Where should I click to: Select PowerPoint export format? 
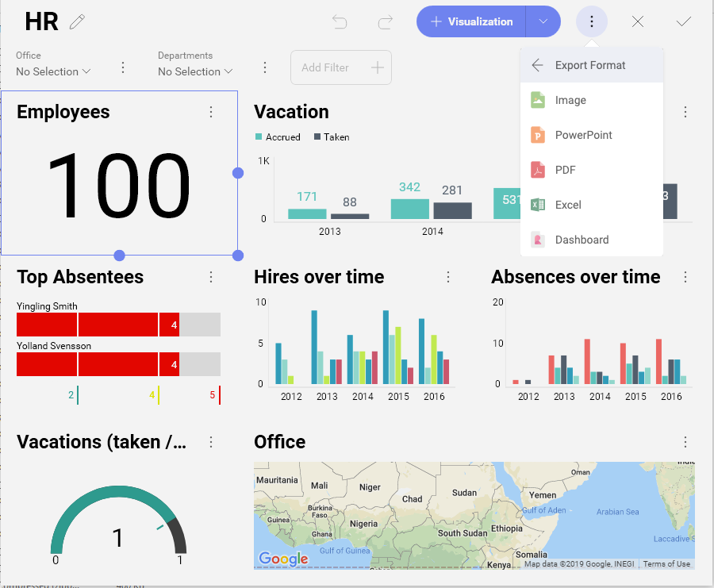click(x=583, y=135)
